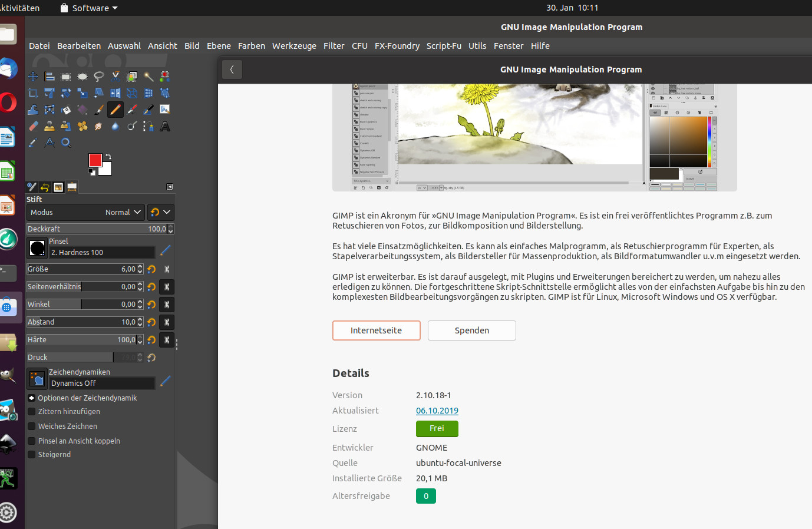Open the Software app menu in top bar
Image resolution: width=812 pixels, height=529 pixels.
pyautogui.click(x=90, y=8)
